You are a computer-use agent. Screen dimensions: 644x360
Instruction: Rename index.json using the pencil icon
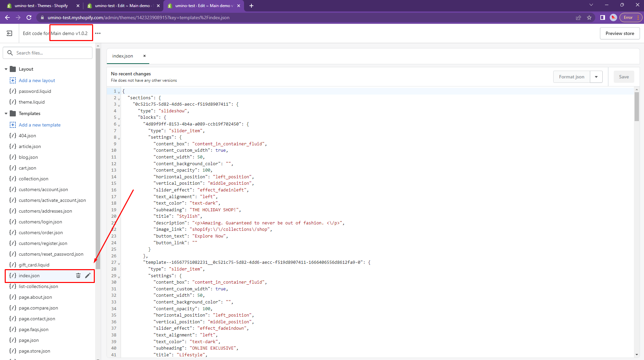[88, 276]
